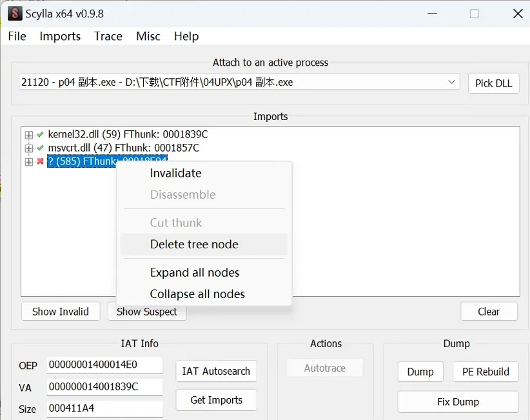Viewport: 530px width, 420px height.
Task: Click into the OEP address field
Action: tap(104, 365)
